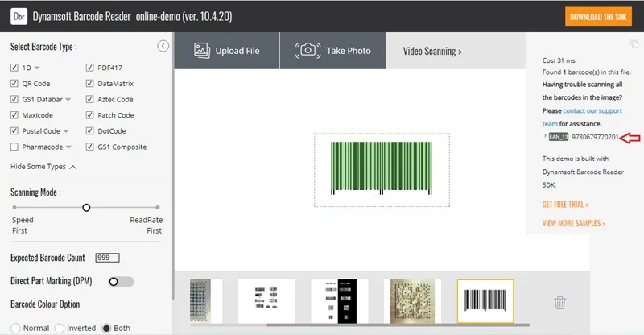The width and height of the screenshot is (644, 335).
Task: Open the Take Photo tab
Action: pos(332,51)
